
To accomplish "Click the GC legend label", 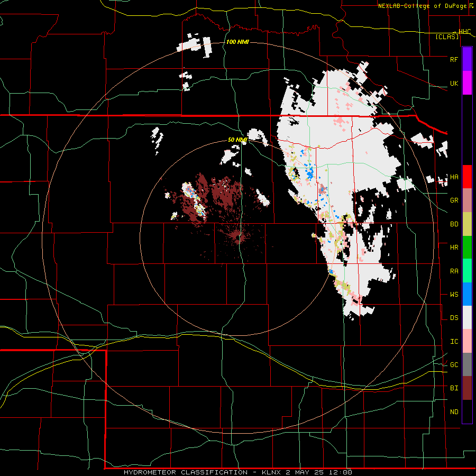I will (454, 365).
